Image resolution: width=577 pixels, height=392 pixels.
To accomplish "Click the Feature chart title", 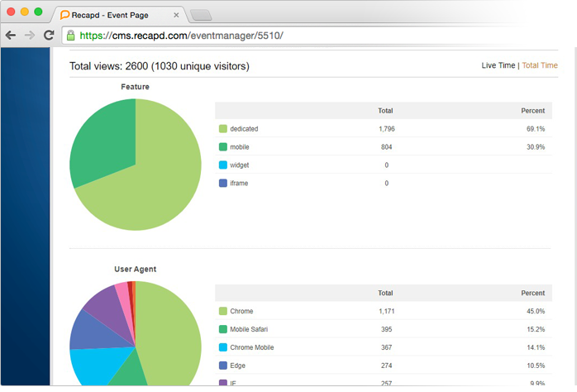I will tap(135, 87).
